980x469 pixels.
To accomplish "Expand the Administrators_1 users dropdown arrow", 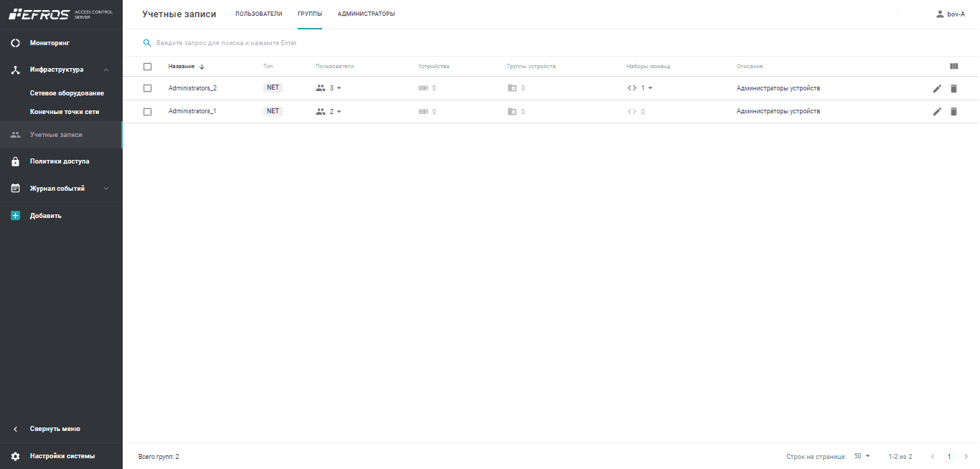I will pyautogui.click(x=339, y=111).
